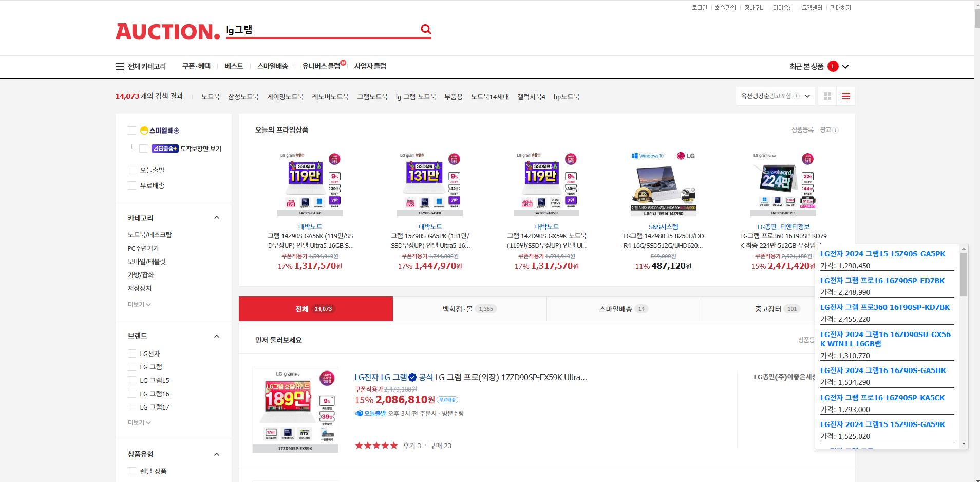This screenshot has height=482, width=980.
Task: Click the popup list scrollbar thumb
Action: click(x=964, y=274)
